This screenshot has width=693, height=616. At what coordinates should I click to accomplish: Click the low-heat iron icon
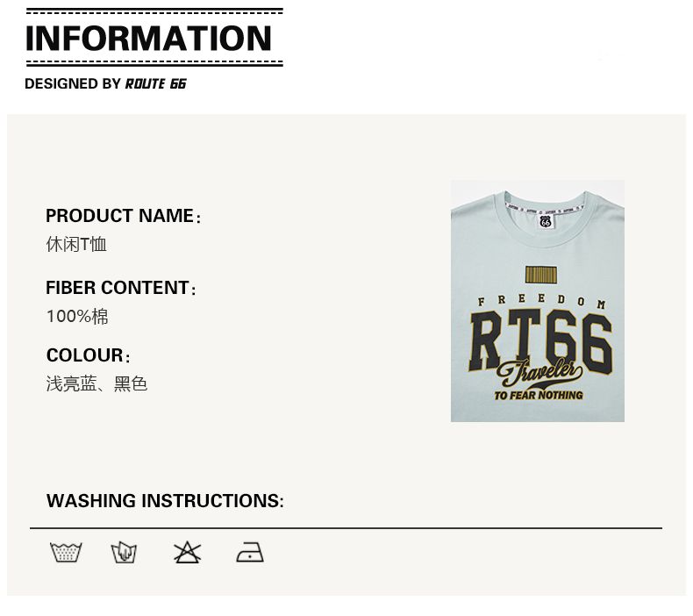[250, 553]
